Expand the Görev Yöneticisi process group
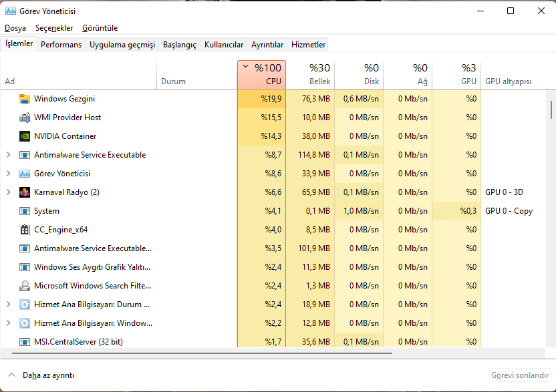 click(x=9, y=174)
